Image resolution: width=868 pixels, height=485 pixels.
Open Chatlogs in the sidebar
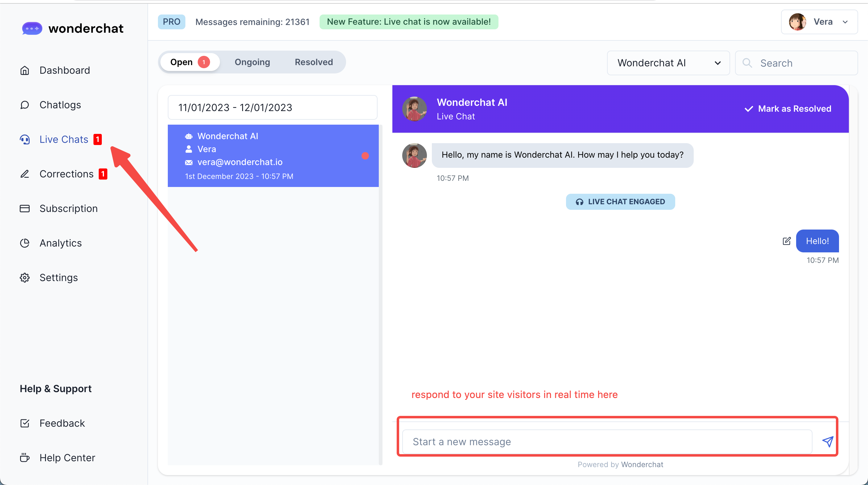pyautogui.click(x=60, y=105)
